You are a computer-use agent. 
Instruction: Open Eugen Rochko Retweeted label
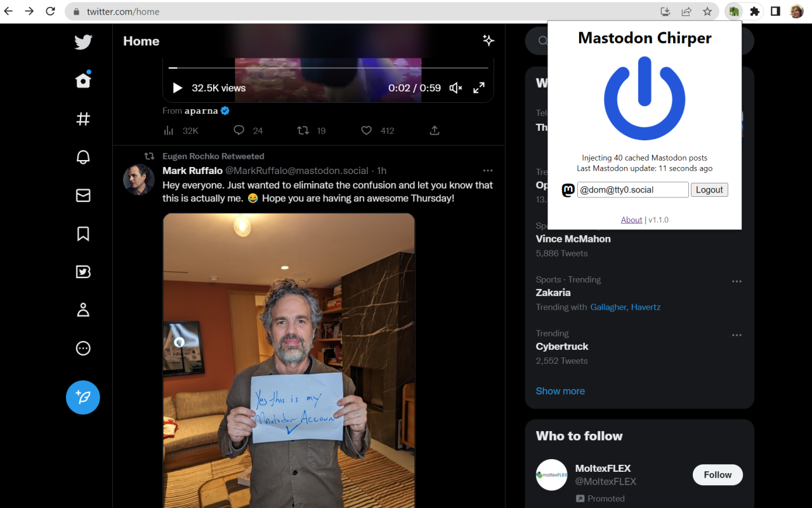[x=213, y=156]
